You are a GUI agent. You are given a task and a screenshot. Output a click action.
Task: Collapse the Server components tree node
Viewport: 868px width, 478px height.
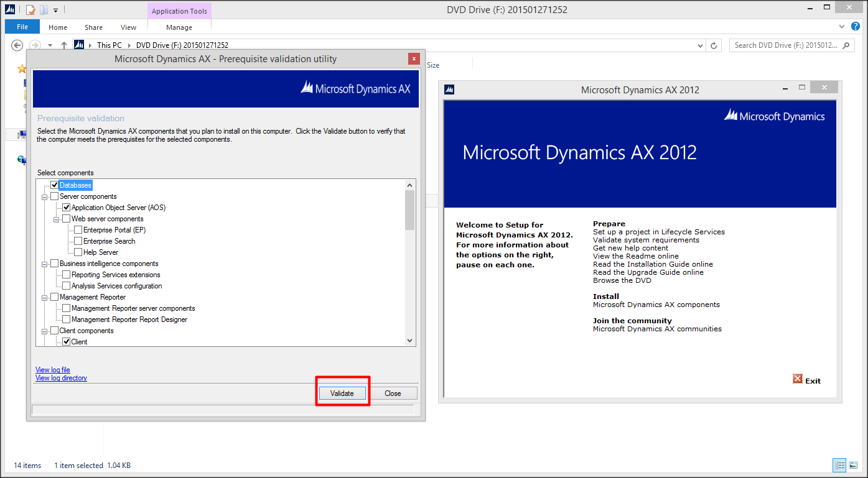coord(45,197)
